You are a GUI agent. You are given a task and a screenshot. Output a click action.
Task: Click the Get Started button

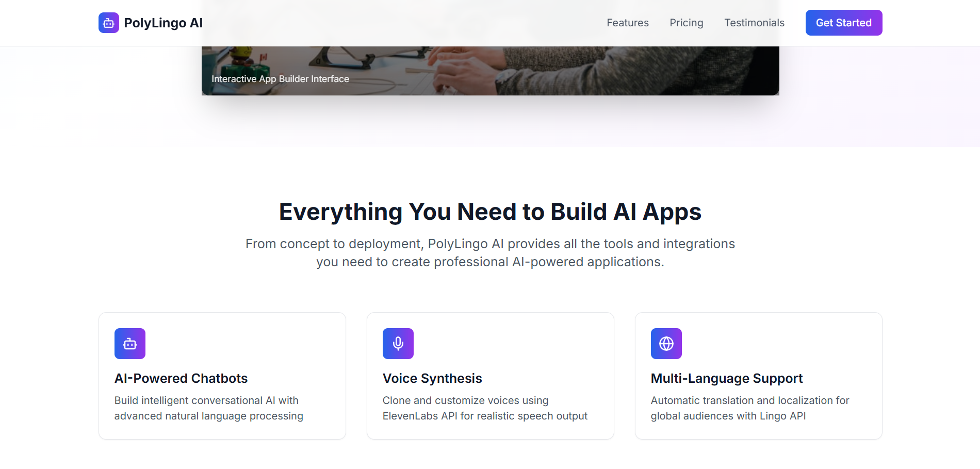pyautogui.click(x=844, y=23)
